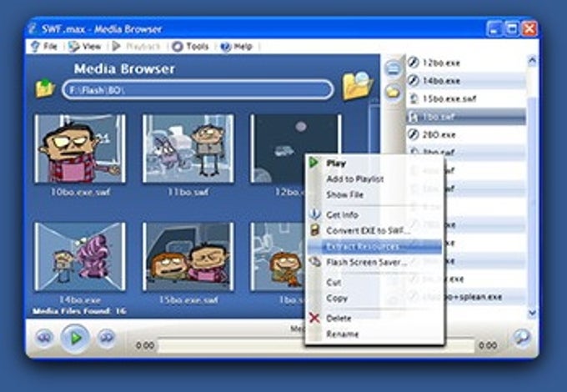Click the fast-forward playback button
Image resolution: width=567 pixels, height=392 pixels.
tap(107, 338)
